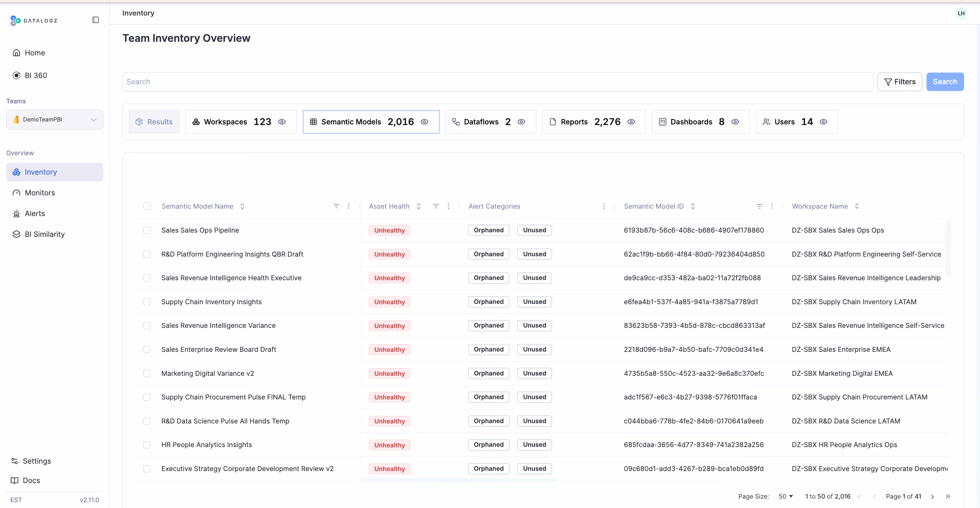Select Supply Chain Inventory Insights row checkbox

(x=147, y=302)
